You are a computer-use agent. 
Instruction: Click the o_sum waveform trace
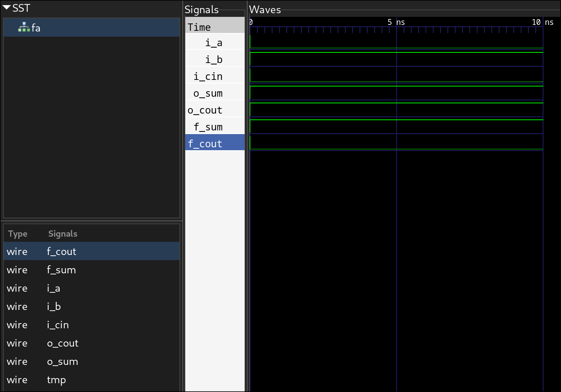[x=396, y=93]
